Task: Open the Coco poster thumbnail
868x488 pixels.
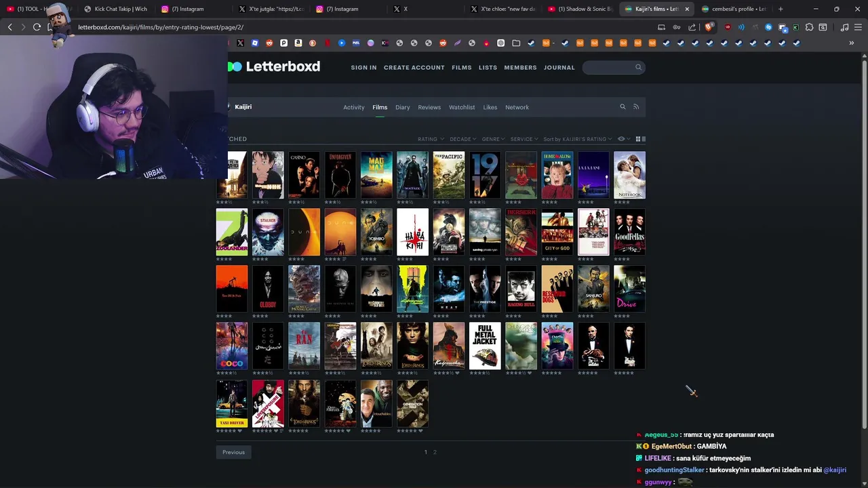Action: [232, 346]
